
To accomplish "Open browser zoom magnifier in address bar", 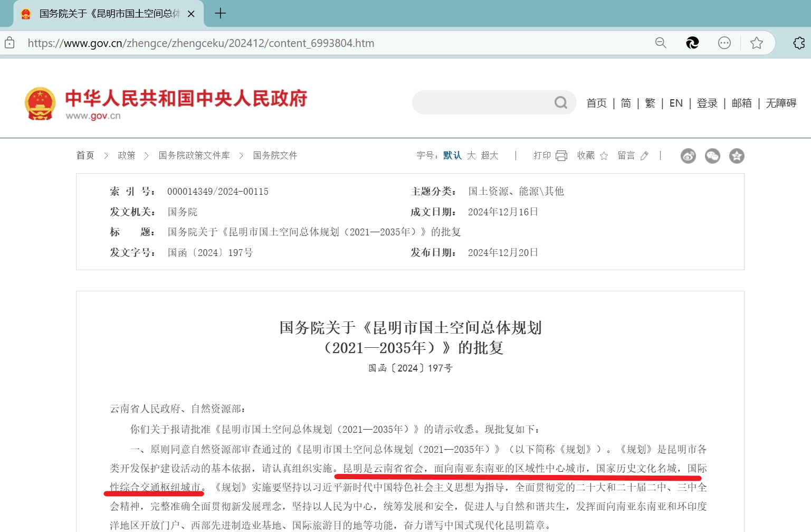I will (x=661, y=43).
